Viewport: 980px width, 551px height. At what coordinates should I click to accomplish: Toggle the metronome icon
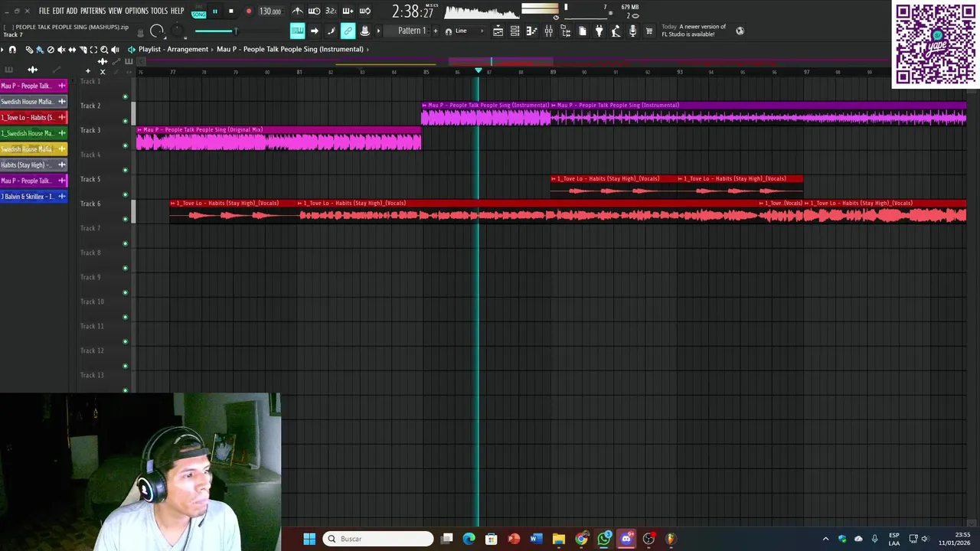coord(297,11)
